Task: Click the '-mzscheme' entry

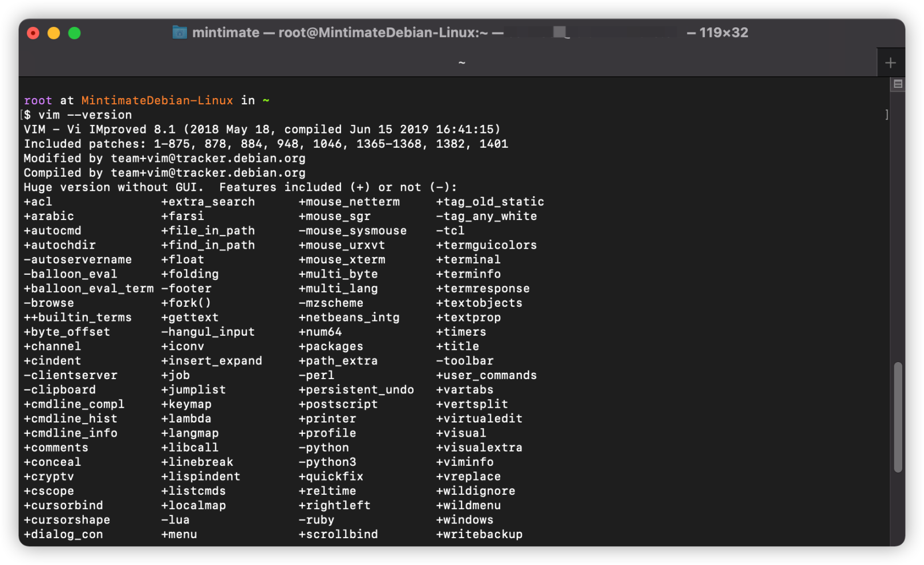Action: (331, 303)
